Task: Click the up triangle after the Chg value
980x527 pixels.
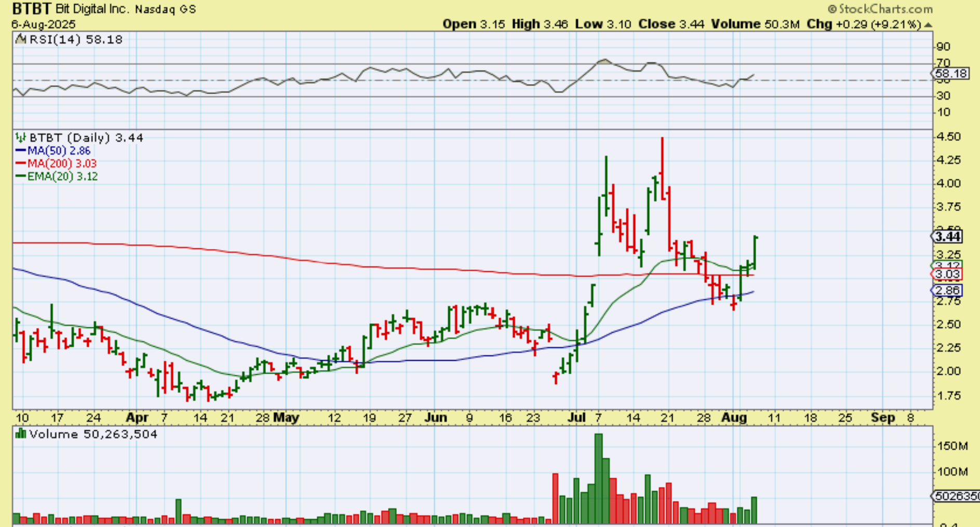Action: pos(928,24)
